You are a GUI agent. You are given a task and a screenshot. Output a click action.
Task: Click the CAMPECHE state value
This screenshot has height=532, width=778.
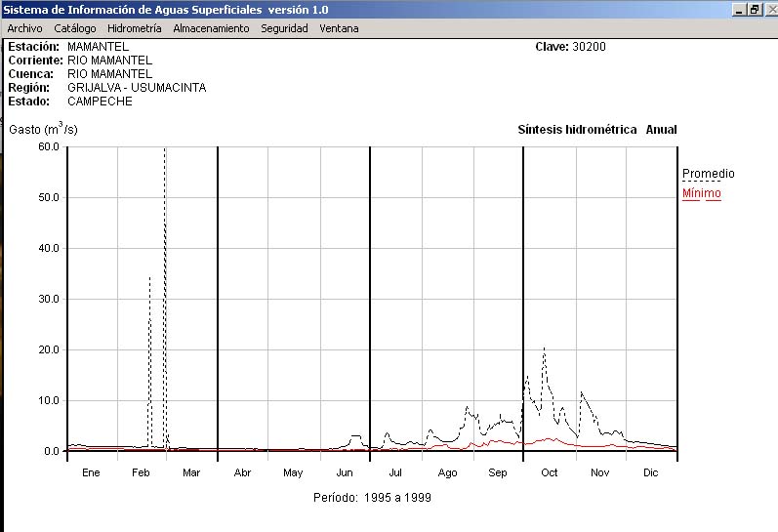tap(100, 102)
